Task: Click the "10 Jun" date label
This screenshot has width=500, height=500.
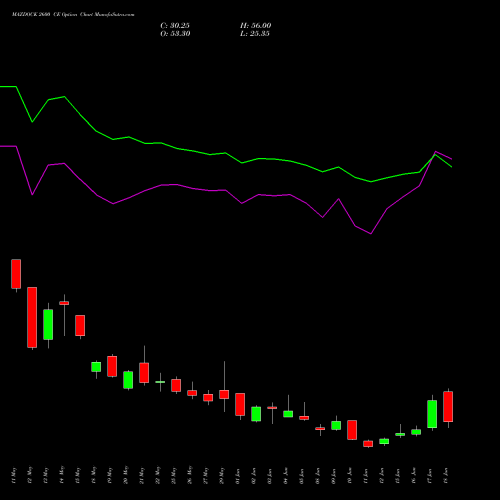Action: [350, 476]
